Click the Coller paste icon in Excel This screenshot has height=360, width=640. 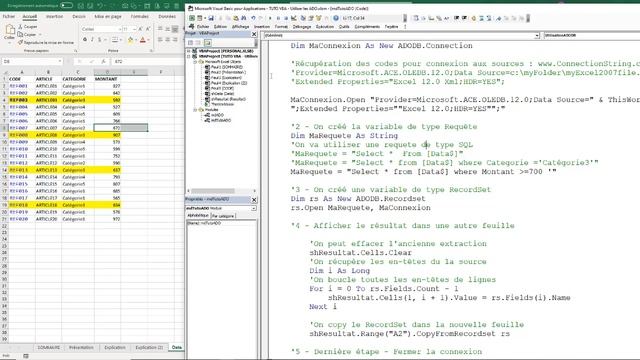[9, 30]
